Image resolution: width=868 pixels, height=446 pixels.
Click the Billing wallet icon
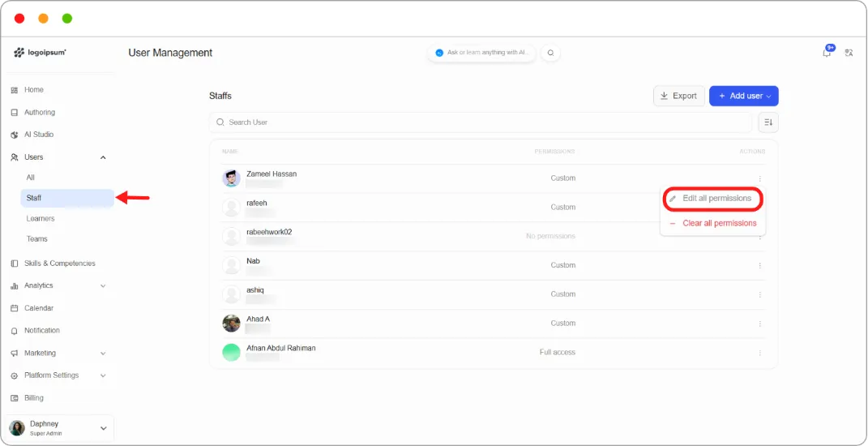point(15,398)
